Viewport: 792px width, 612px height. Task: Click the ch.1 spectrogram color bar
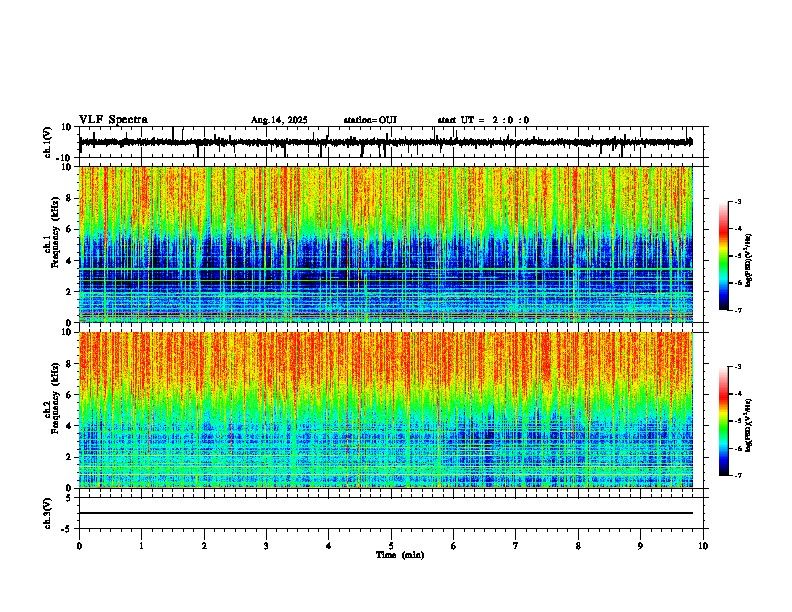[x=723, y=256]
